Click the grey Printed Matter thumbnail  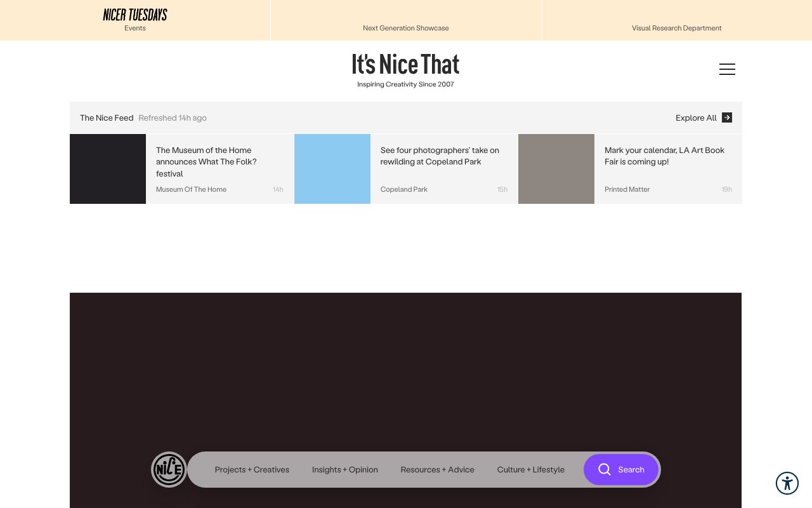click(x=556, y=169)
